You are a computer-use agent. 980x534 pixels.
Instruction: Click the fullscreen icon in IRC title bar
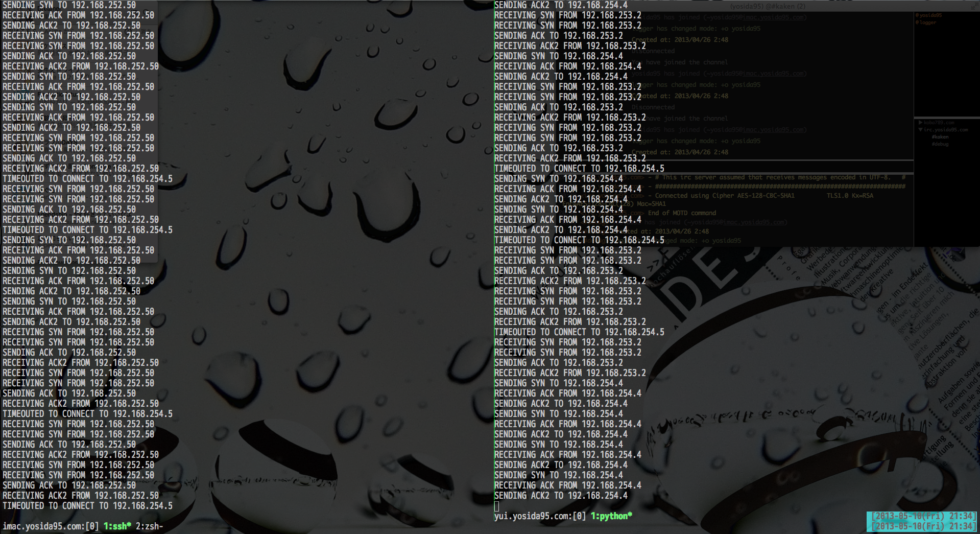pyautogui.click(x=974, y=6)
